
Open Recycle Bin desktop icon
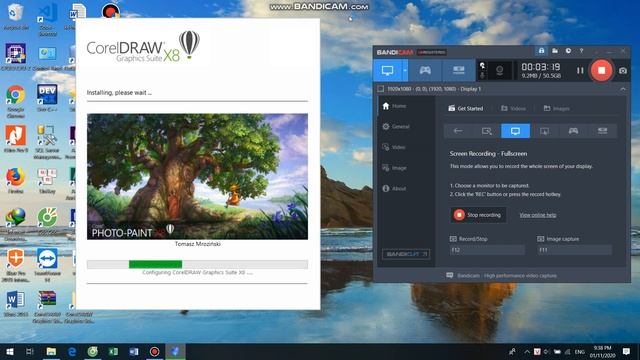pos(16,17)
